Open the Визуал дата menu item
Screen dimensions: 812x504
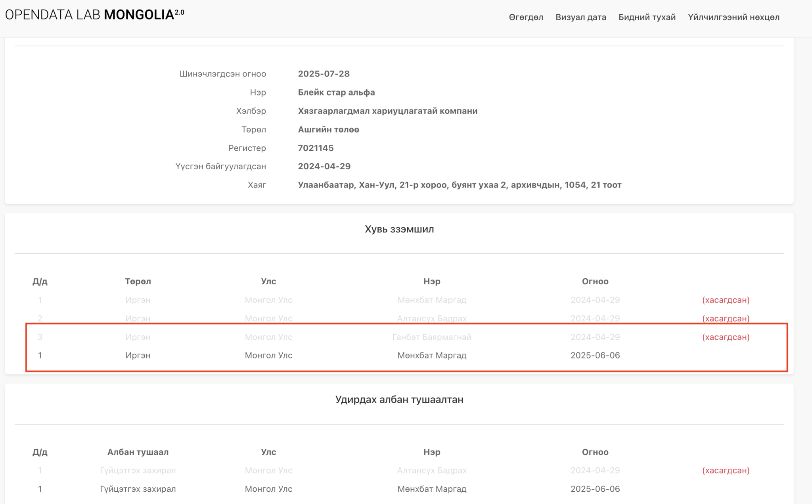coord(580,17)
